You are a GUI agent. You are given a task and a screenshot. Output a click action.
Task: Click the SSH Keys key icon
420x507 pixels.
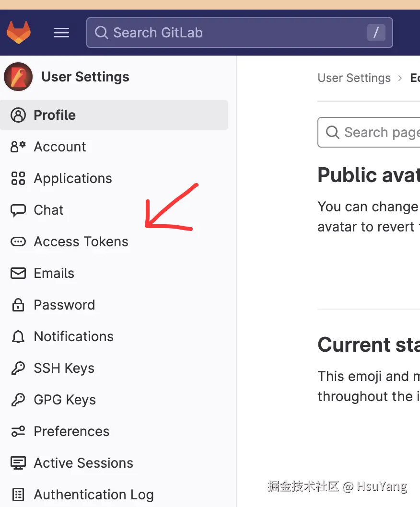pos(18,368)
